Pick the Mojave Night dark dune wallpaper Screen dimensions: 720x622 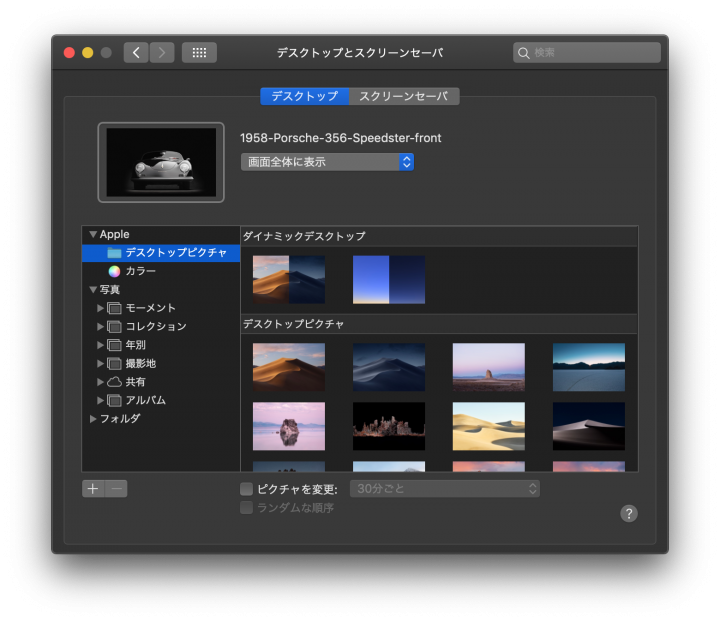[x=389, y=367]
